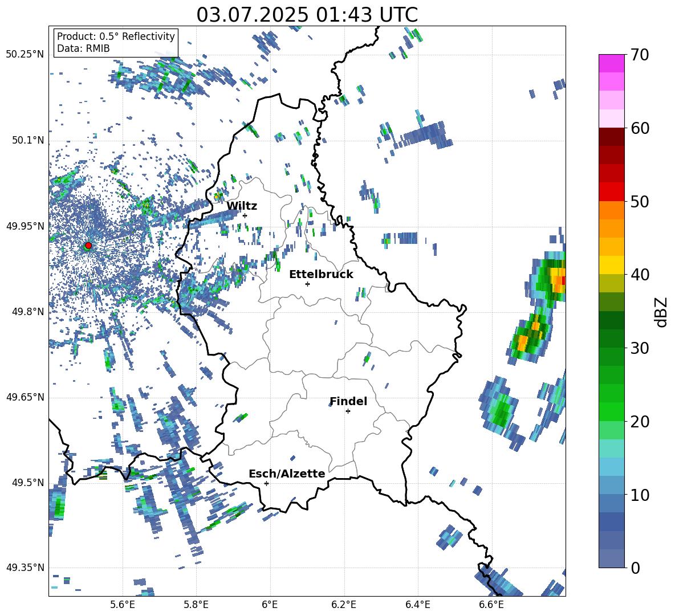Click the Wiltz city label
The image size is (675, 616).
[x=242, y=206]
